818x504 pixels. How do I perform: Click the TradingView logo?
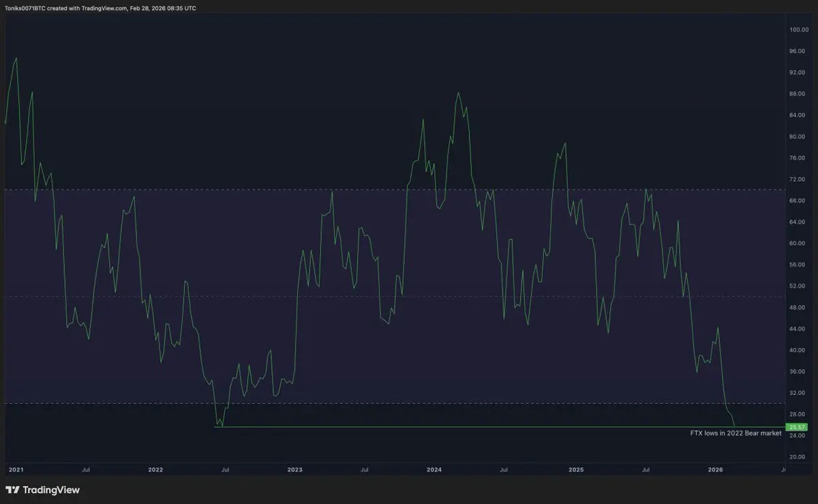coord(42,490)
